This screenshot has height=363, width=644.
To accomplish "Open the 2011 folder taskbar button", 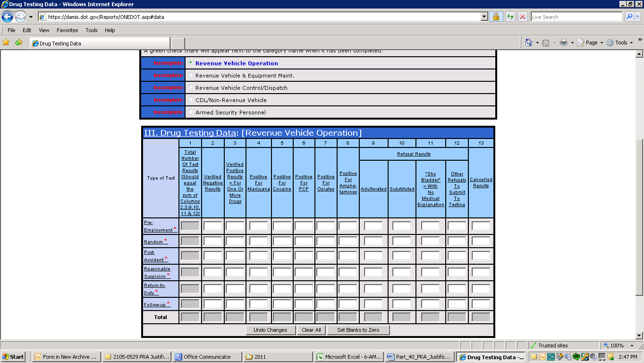I will pyautogui.click(x=279, y=357).
